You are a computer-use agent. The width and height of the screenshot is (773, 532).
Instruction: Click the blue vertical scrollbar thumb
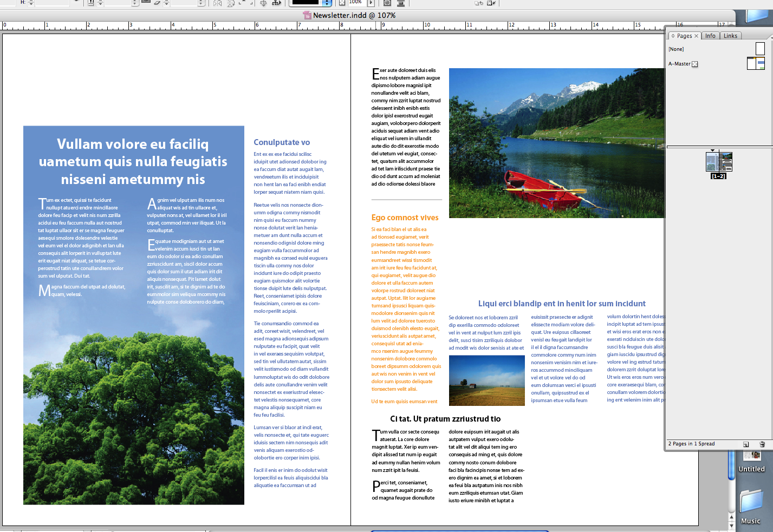[x=731, y=465]
